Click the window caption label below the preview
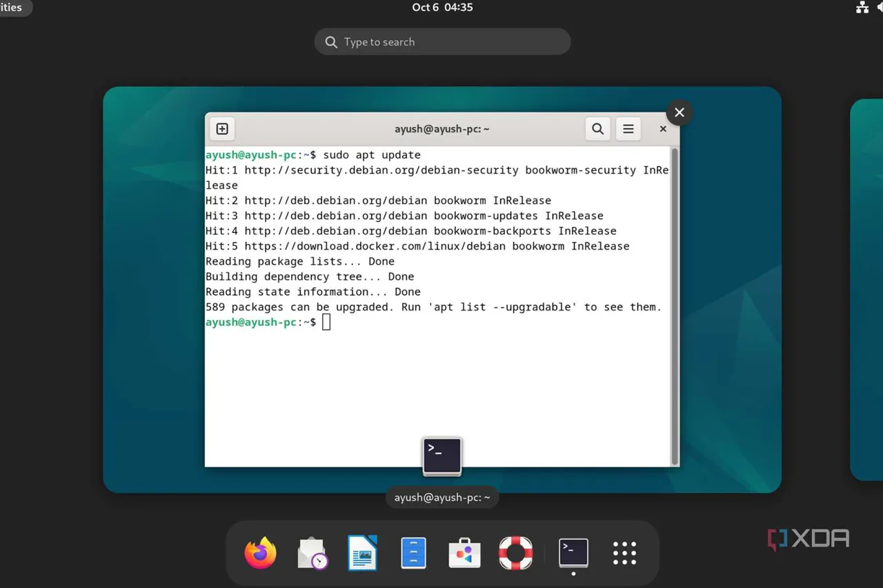The height and width of the screenshot is (588, 883). 442,497
